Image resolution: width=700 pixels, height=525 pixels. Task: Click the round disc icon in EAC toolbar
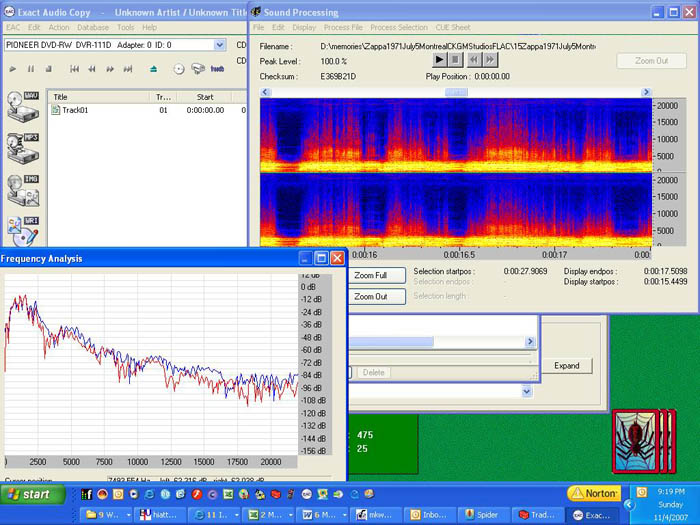coord(179,69)
